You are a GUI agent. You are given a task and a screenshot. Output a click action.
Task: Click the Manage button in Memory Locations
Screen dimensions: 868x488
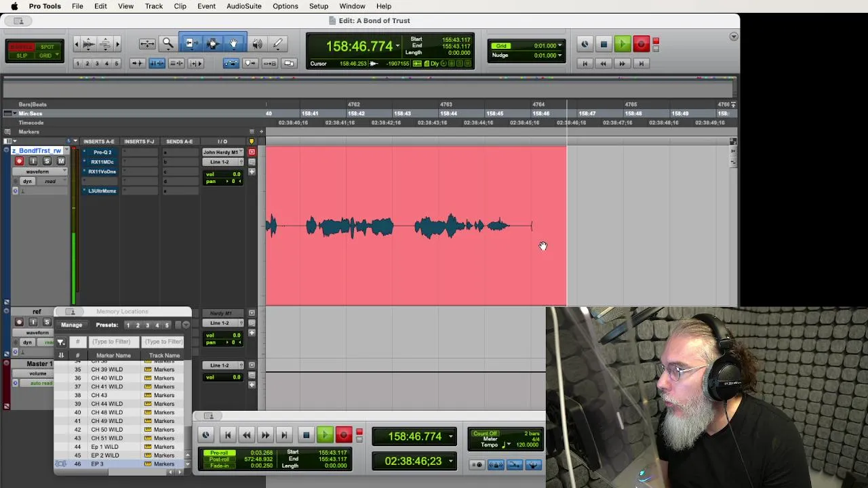point(71,325)
